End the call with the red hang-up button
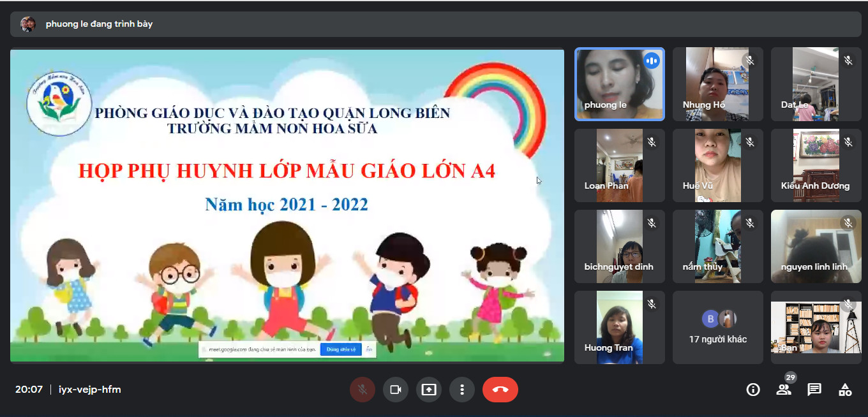Viewport: 868px width, 417px height. pyautogui.click(x=500, y=390)
